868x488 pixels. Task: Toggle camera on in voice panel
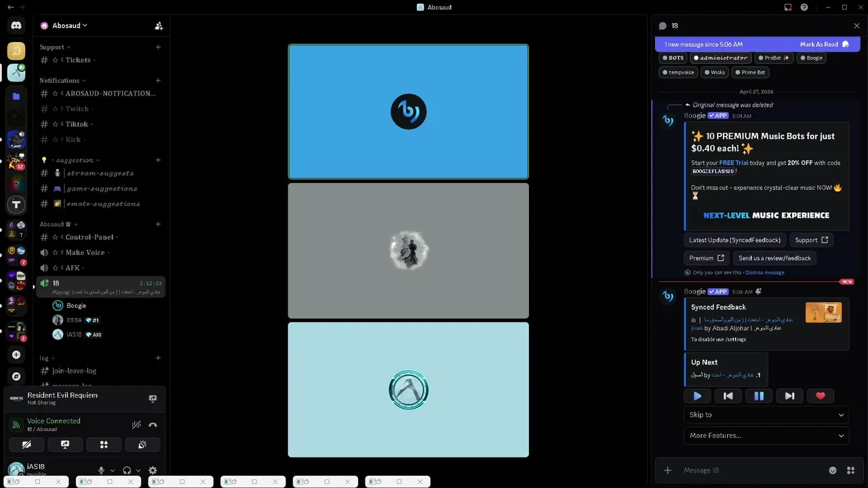point(26,445)
